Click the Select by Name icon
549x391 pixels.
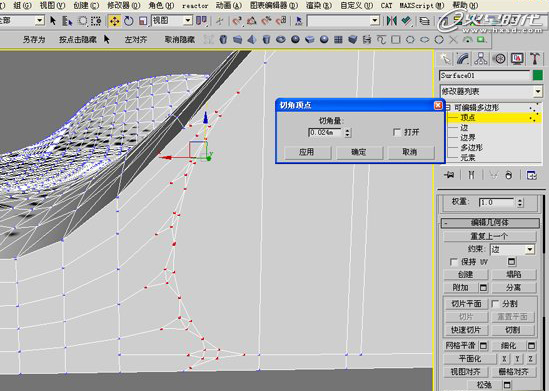67,21
